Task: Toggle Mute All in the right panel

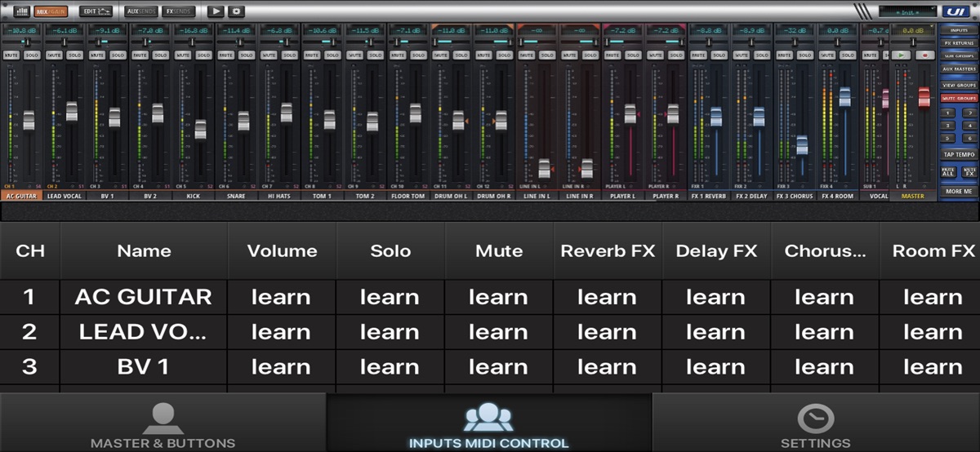Action: point(948,172)
